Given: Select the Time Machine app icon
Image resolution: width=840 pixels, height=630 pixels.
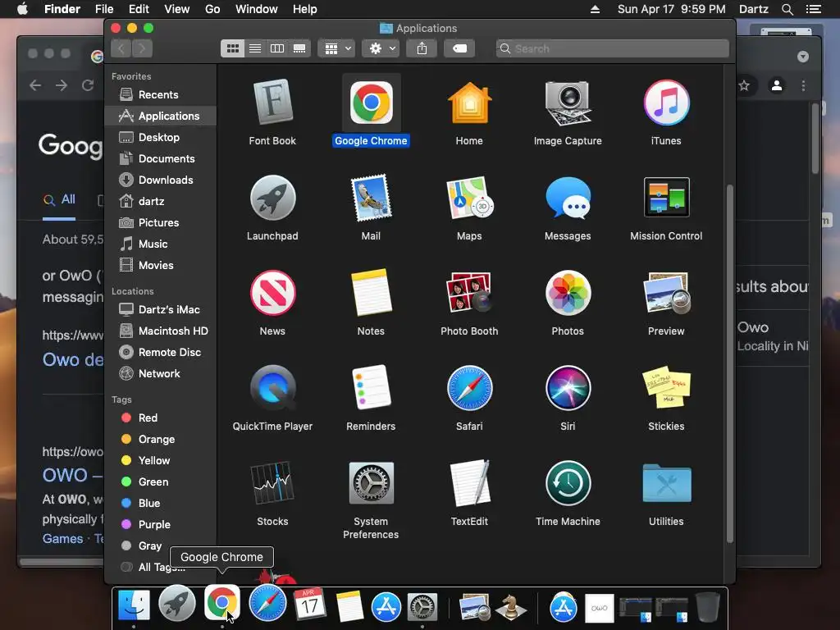Looking at the screenshot, I should [x=568, y=482].
